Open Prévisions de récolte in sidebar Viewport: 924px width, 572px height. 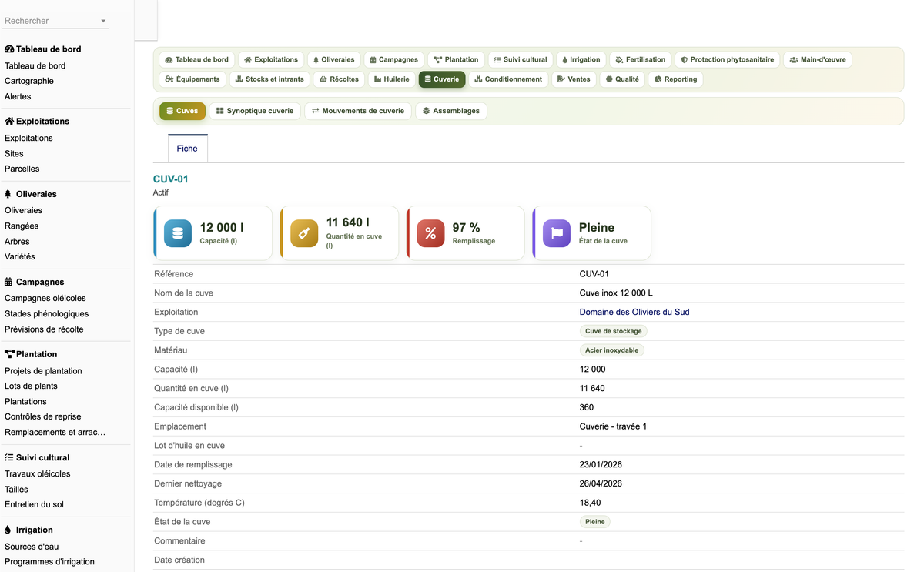pyautogui.click(x=44, y=329)
